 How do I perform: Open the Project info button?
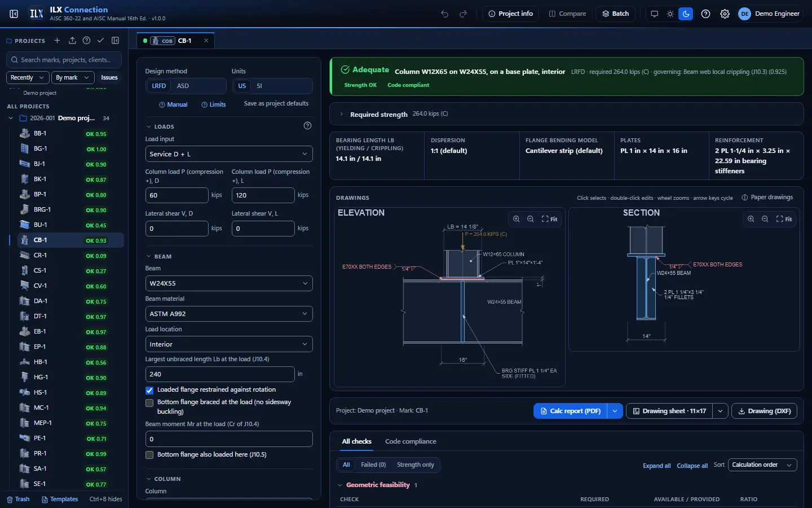pos(510,14)
